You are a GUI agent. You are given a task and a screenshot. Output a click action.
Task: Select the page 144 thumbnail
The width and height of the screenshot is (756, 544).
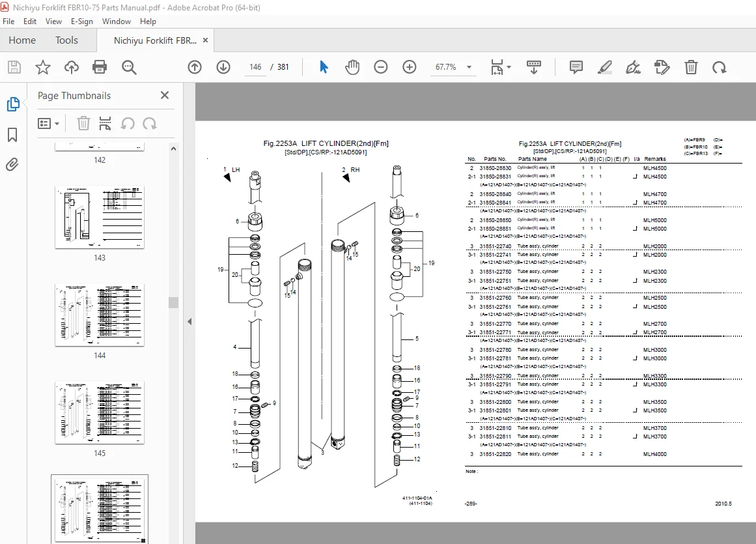click(x=100, y=315)
